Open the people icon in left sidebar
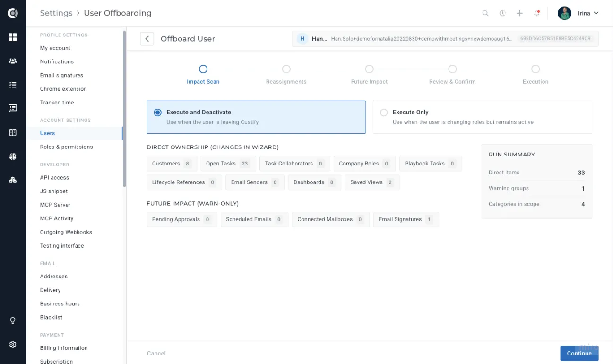 tap(13, 61)
